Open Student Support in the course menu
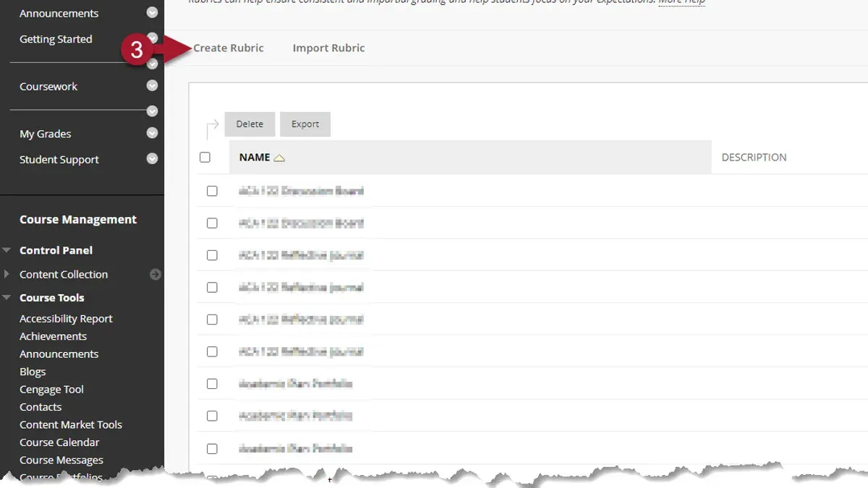Image resolution: width=868 pixels, height=488 pixels. click(x=59, y=160)
